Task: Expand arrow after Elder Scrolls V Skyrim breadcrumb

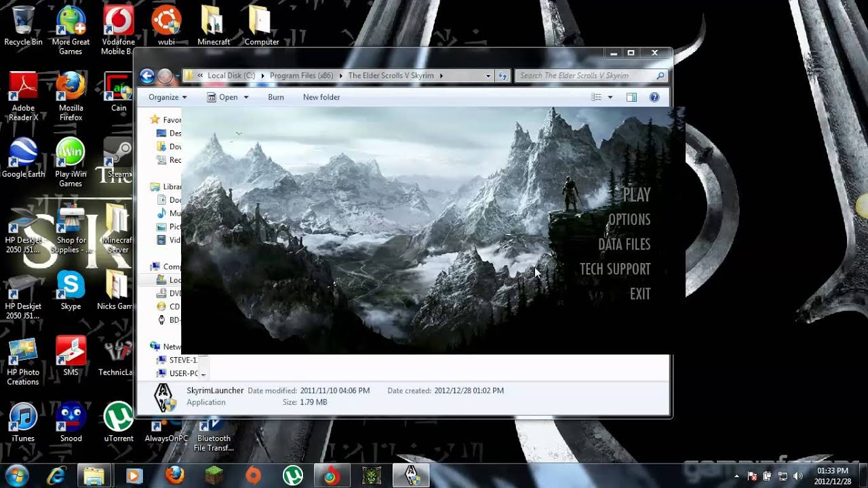Action: [441, 76]
